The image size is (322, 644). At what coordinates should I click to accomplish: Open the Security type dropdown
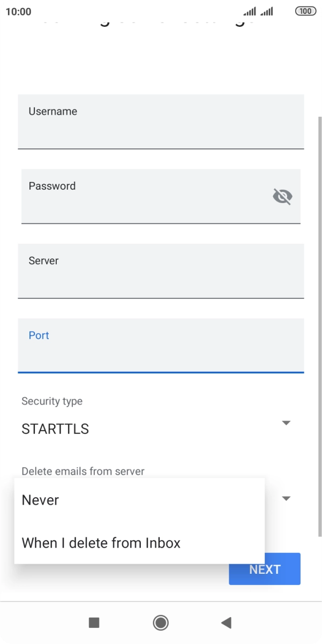tap(161, 423)
